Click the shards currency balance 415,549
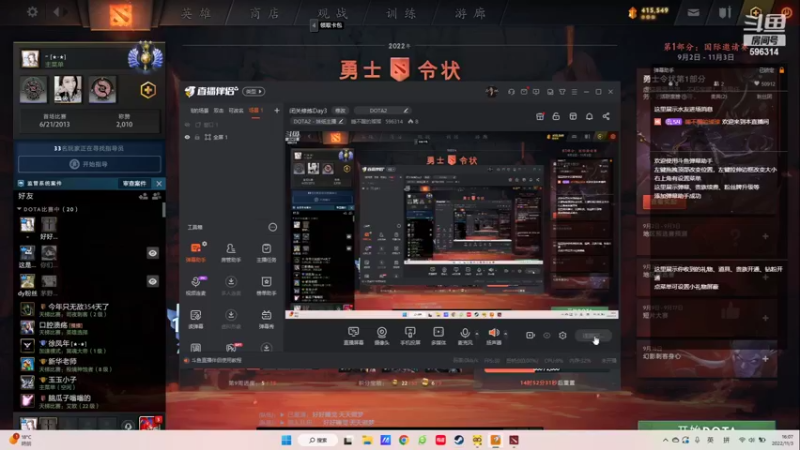The width and height of the screenshot is (800, 450). 648,12
